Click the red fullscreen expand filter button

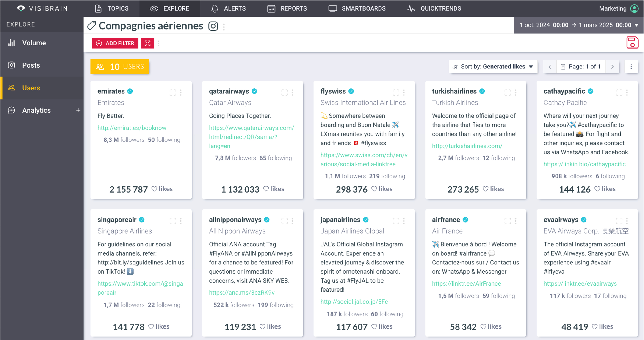click(x=147, y=43)
